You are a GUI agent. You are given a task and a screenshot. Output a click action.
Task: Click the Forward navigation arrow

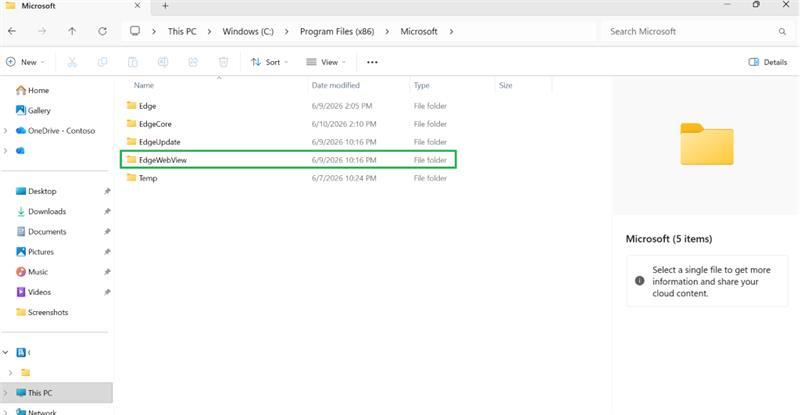point(42,31)
